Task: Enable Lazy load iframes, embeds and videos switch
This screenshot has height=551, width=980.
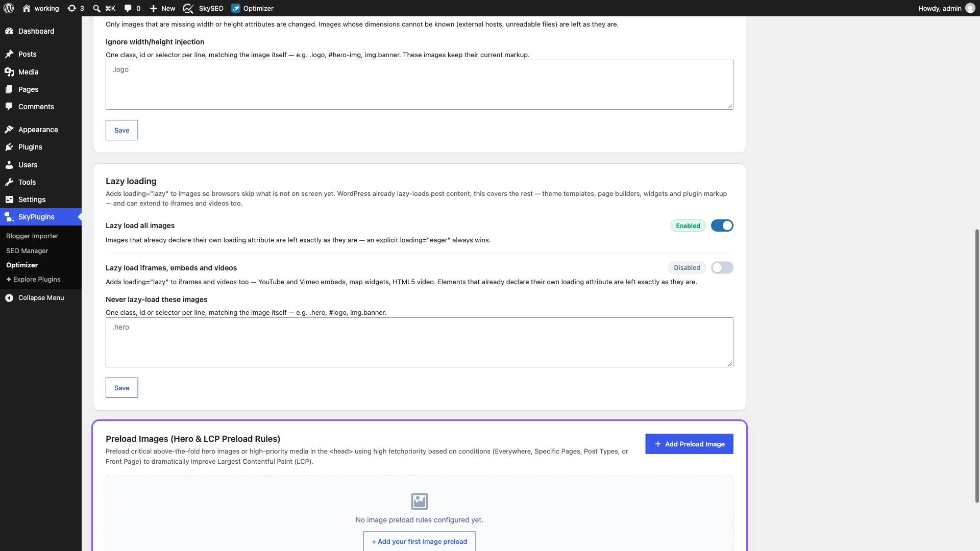Action: click(x=722, y=268)
